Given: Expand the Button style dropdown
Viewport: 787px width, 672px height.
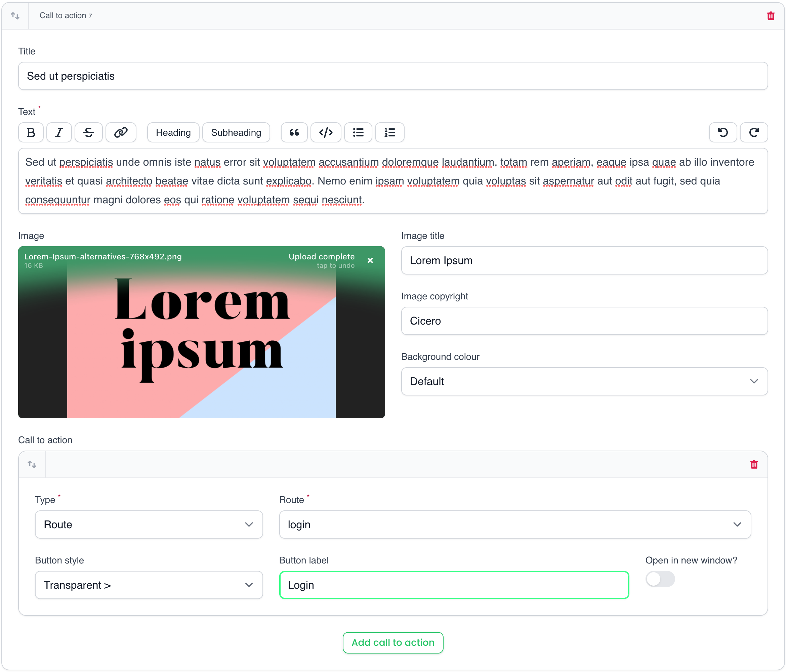Looking at the screenshot, I should tap(149, 585).
